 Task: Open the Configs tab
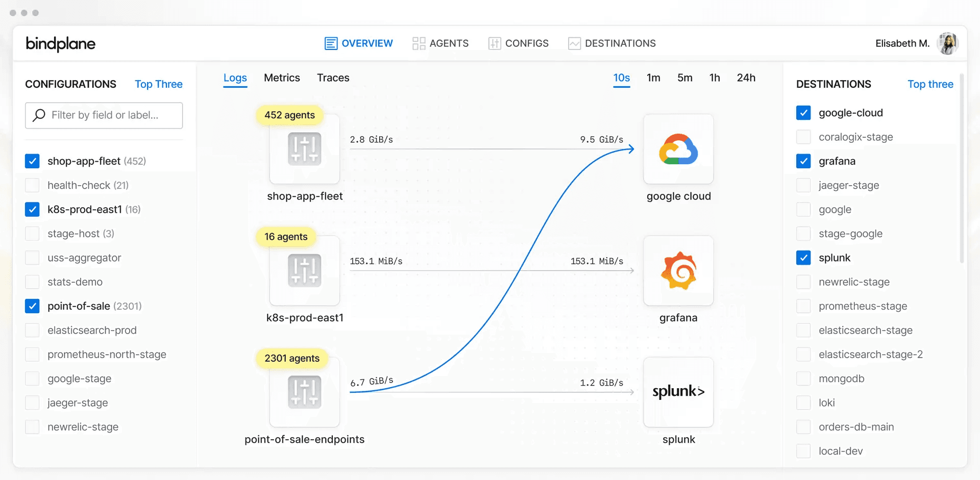[x=518, y=43]
